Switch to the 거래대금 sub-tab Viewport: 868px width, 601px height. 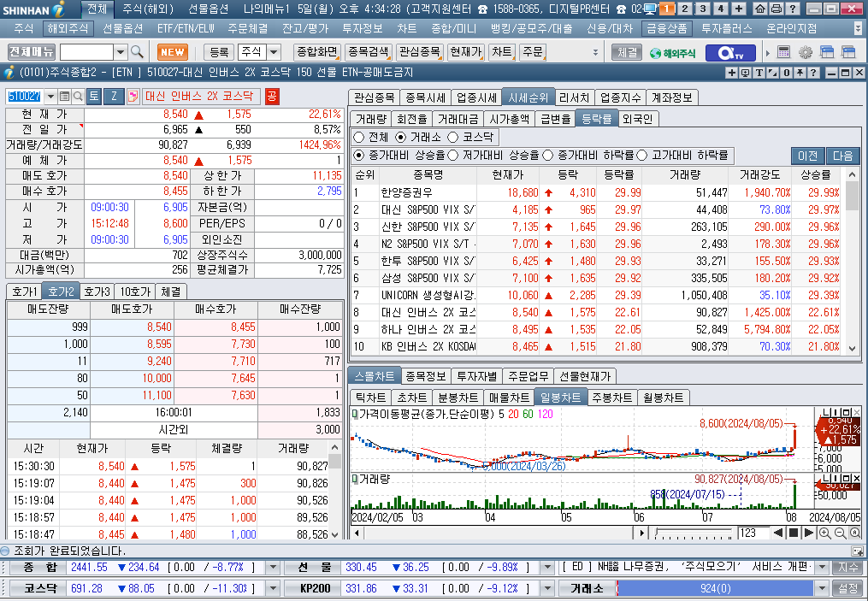tap(458, 119)
